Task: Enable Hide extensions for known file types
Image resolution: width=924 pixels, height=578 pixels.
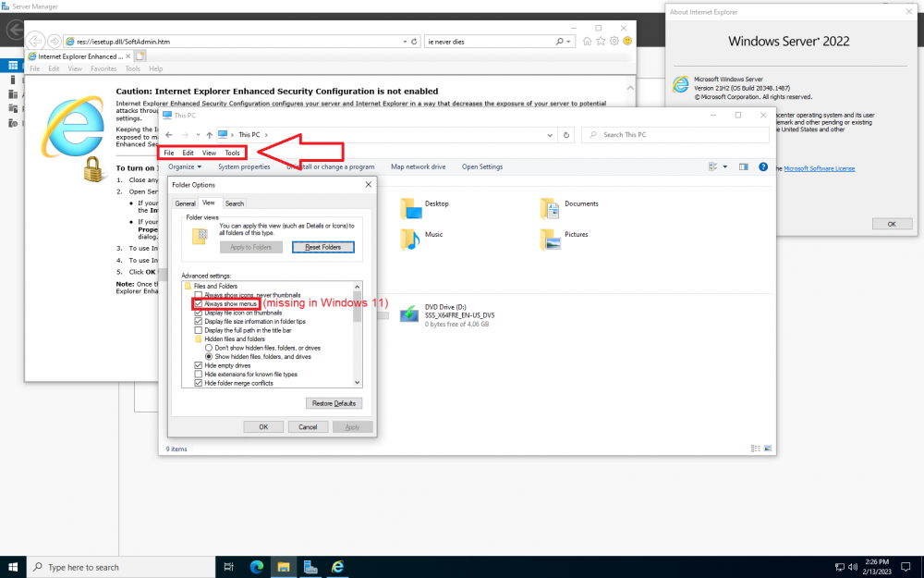Action: point(199,375)
